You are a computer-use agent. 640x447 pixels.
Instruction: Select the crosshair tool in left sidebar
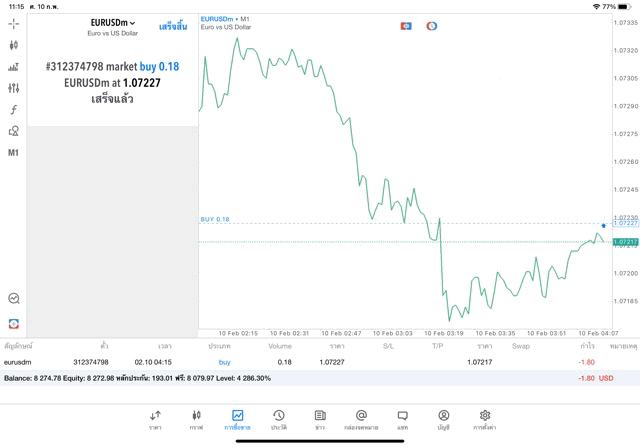pos(13,23)
